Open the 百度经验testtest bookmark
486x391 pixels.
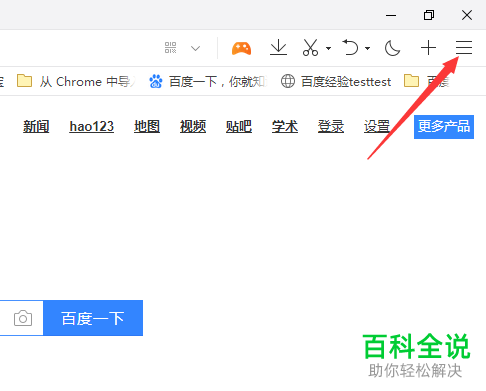click(x=336, y=81)
